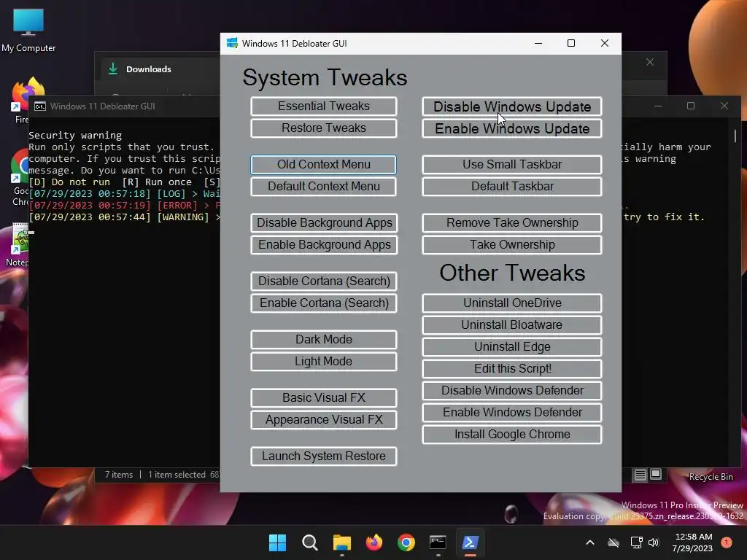
Task: Open Google Chrome from the taskbar
Action: click(x=406, y=542)
